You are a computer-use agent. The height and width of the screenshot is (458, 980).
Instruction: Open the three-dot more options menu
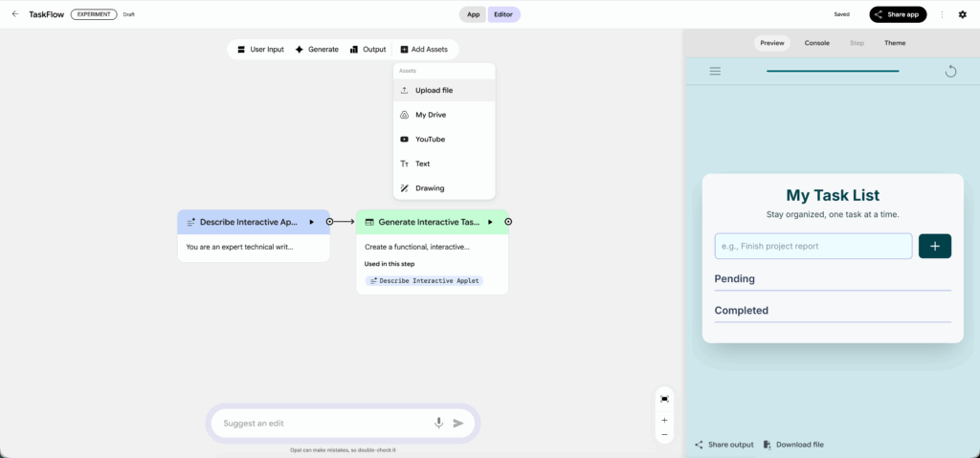click(x=943, y=14)
